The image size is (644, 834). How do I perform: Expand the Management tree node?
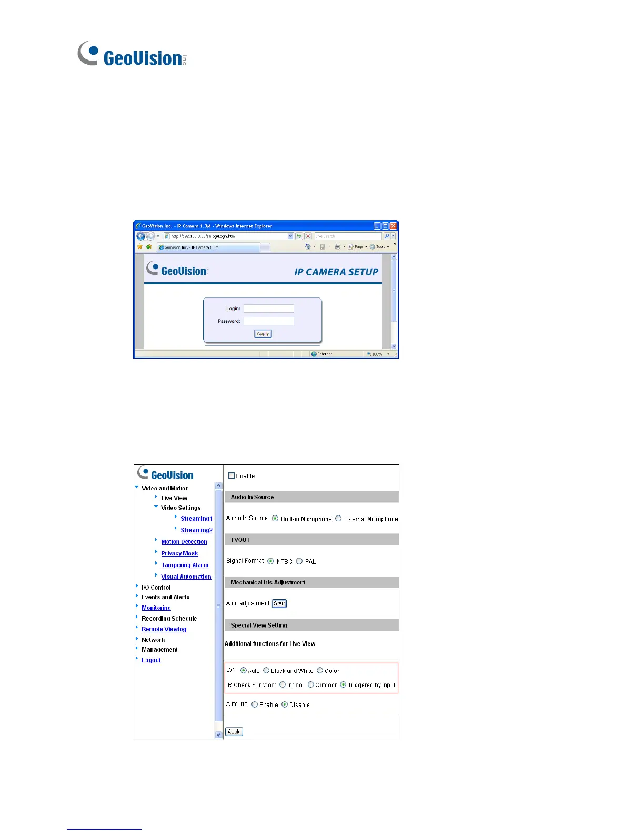point(137,649)
